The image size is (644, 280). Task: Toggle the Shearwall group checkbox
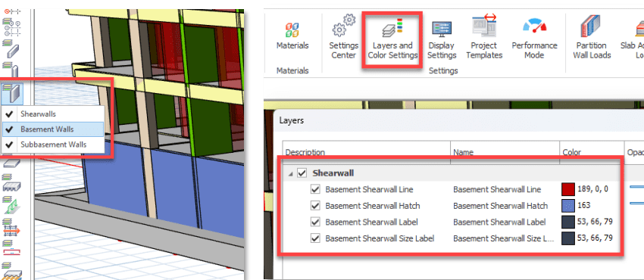(302, 173)
